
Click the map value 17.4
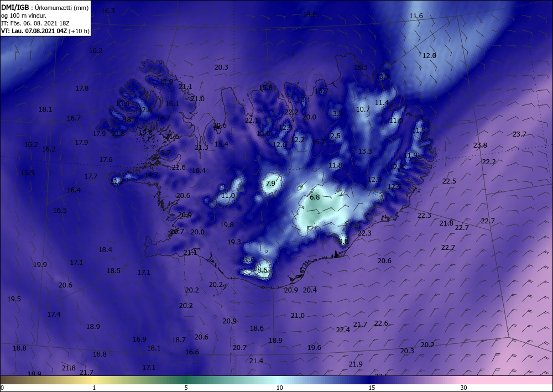point(54,314)
